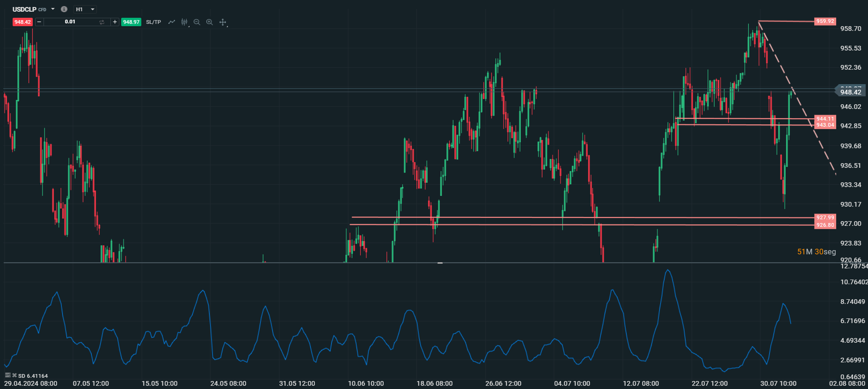
Task: Show instrument info for USDCLP
Action: 64,9
